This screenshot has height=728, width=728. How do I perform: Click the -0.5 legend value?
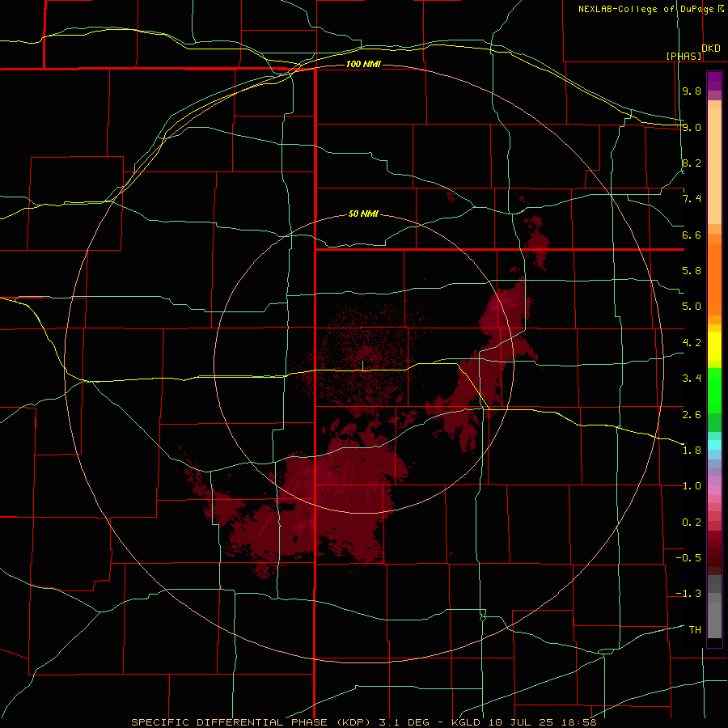click(x=688, y=558)
